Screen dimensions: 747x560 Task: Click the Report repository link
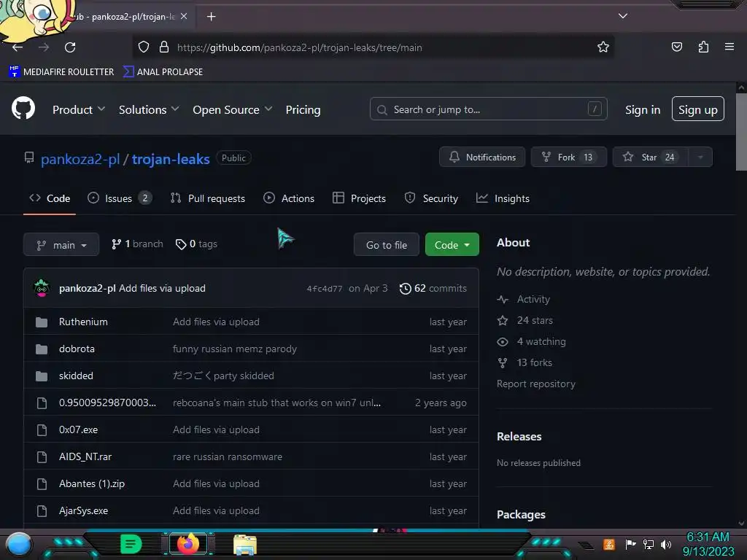pos(536,384)
